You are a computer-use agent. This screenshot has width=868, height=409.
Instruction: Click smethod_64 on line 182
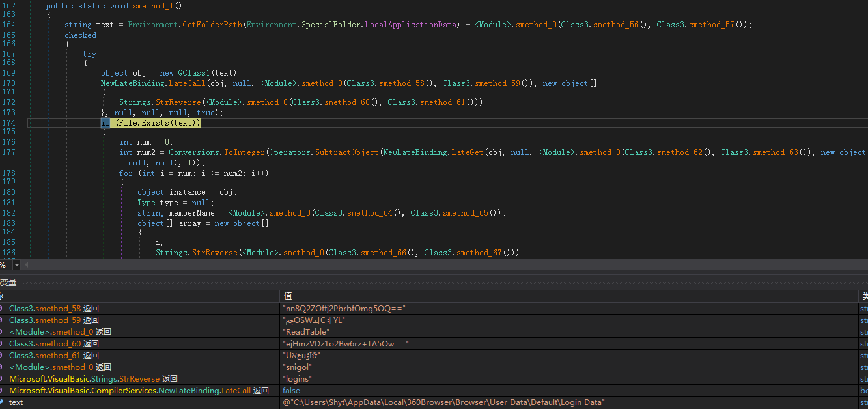[x=369, y=213]
